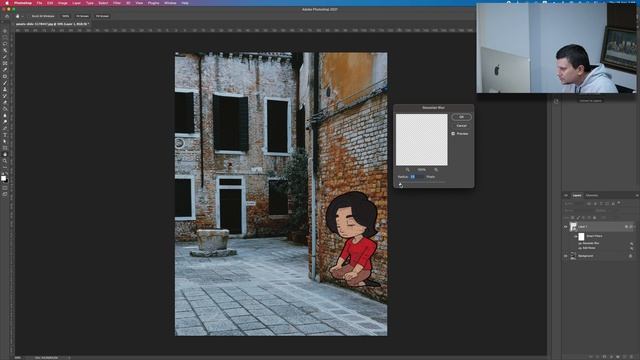Screen dimensions: 640x360
Task: Select the Path Selection tool
Action: tap(5, 142)
